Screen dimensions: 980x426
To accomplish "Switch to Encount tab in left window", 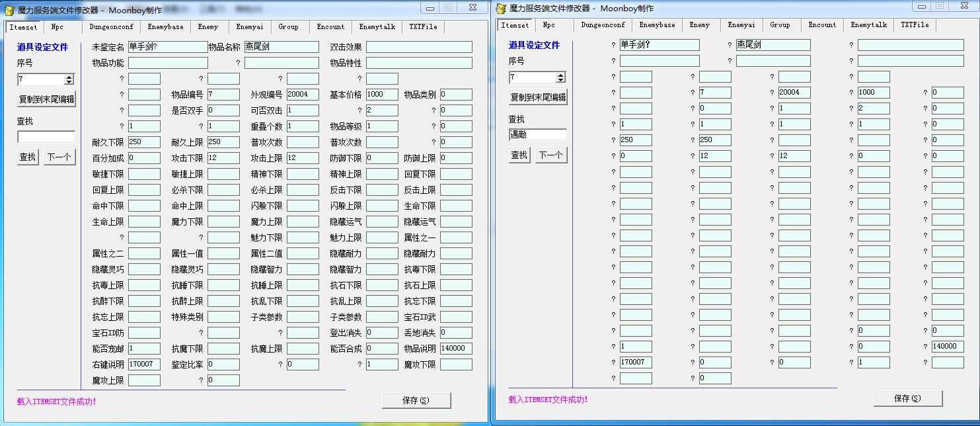I will point(330,27).
